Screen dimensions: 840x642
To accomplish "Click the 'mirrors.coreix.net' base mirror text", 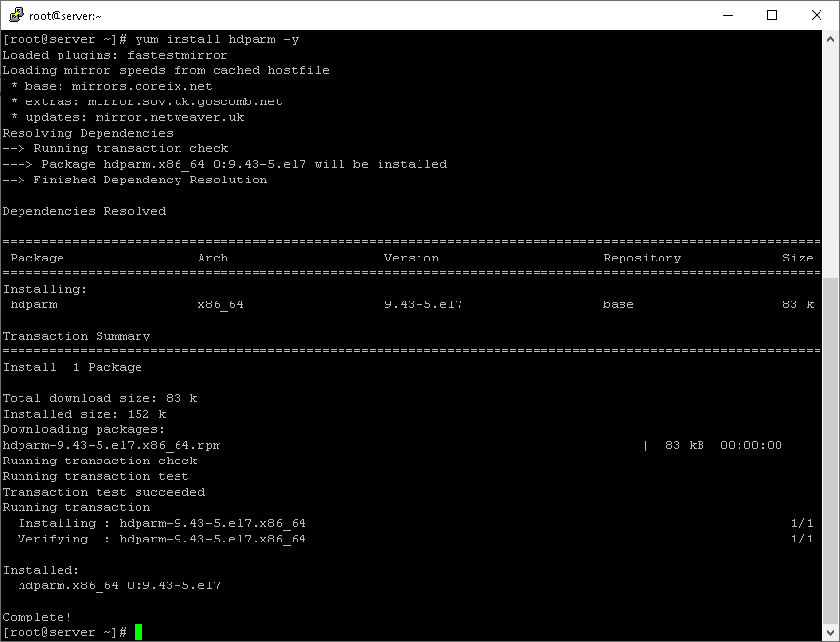I will pyautogui.click(x=141, y=86).
